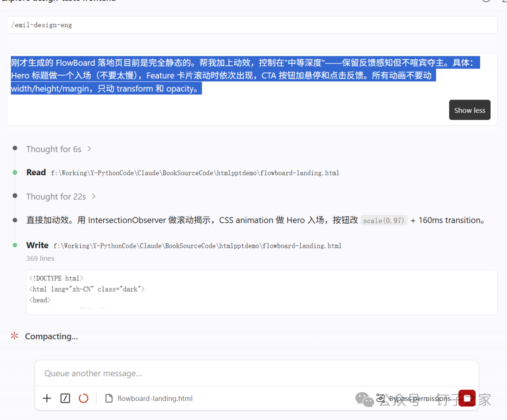This screenshot has height=420, width=507.
Task: Click the Compacting... status text
Action: [52, 336]
